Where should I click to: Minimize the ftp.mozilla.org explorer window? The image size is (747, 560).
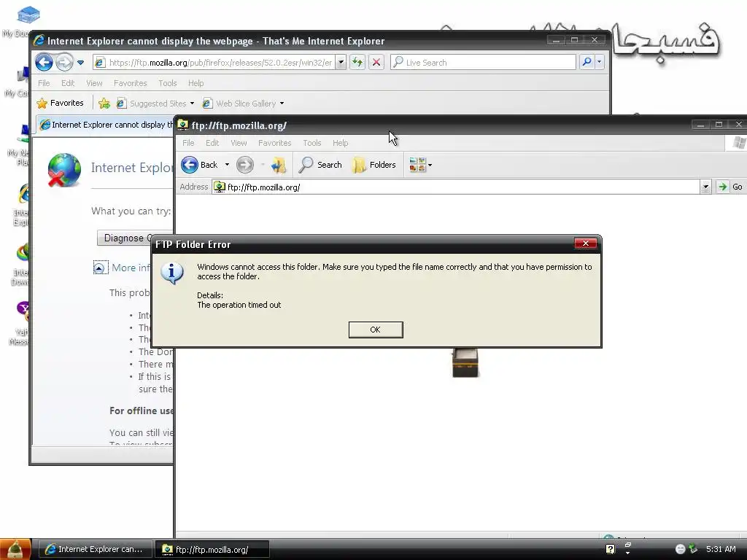[x=700, y=125]
